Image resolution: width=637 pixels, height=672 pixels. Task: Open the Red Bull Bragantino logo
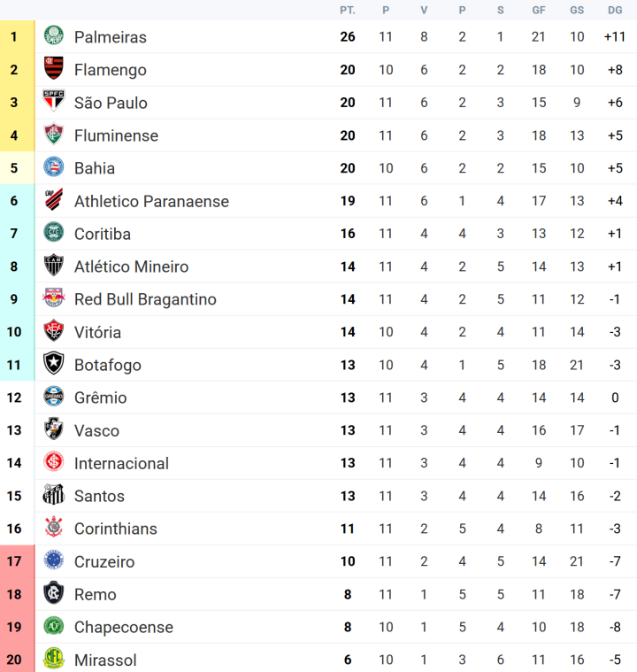54,299
